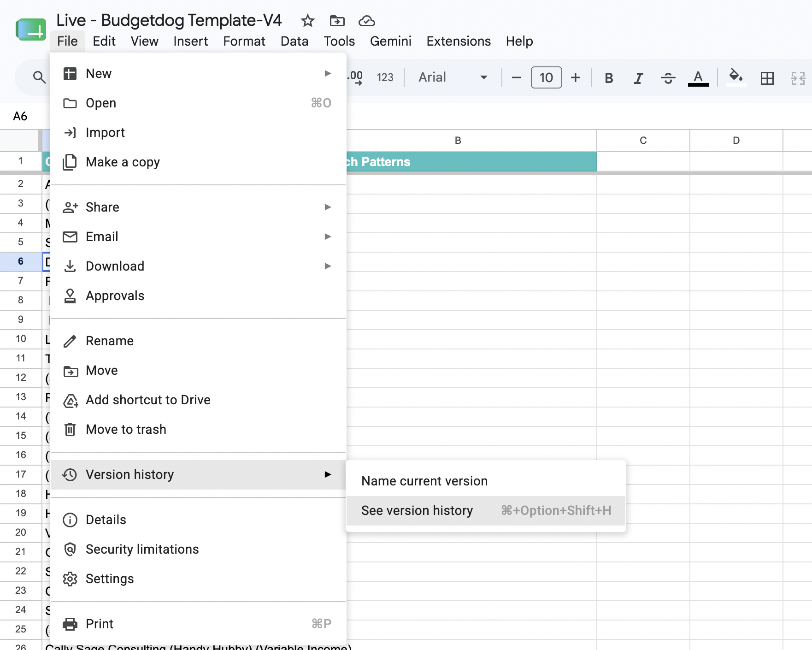The height and width of the screenshot is (650, 812).
Task: Click the Approvals stamp icon
Action: click(x=70, y=296)
